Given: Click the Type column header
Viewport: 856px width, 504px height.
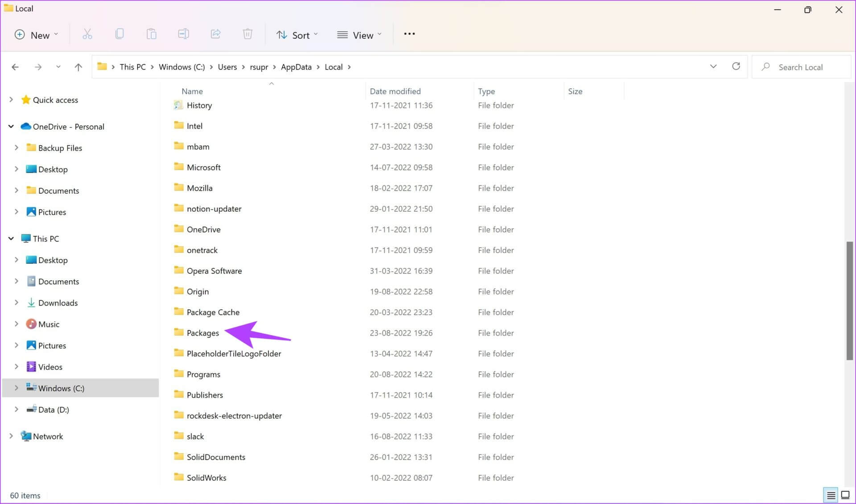Looking at the screenshot, I should (x=486, y=91).
